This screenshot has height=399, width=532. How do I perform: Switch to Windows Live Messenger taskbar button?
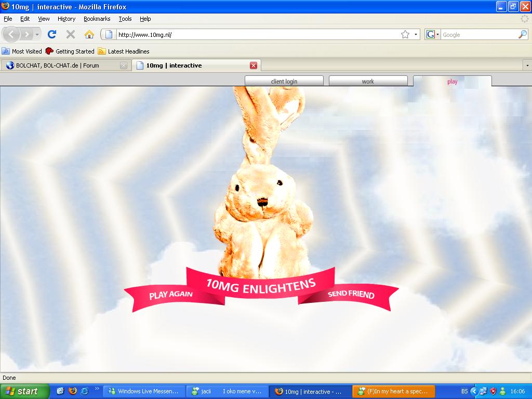[x=144, y=391]
